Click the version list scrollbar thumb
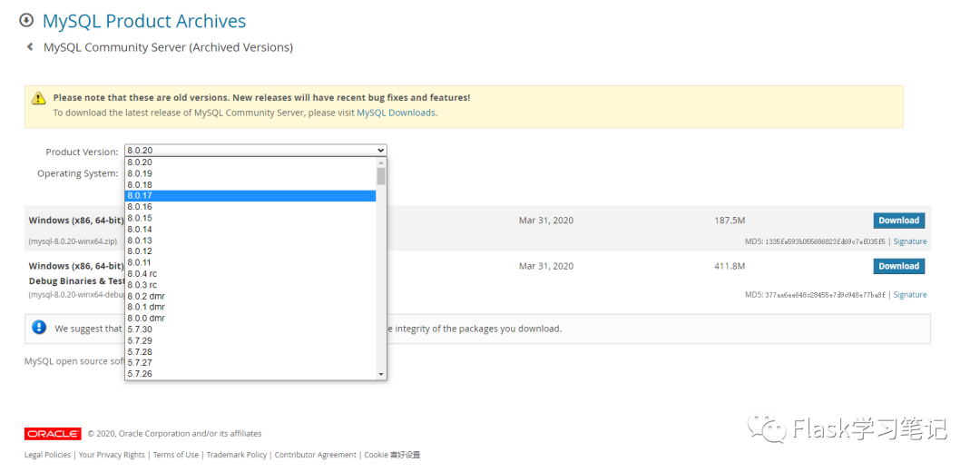 381,176
